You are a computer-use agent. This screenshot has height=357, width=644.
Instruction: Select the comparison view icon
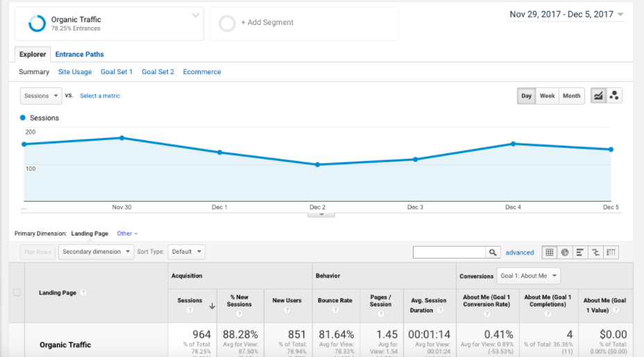point(595,252)
